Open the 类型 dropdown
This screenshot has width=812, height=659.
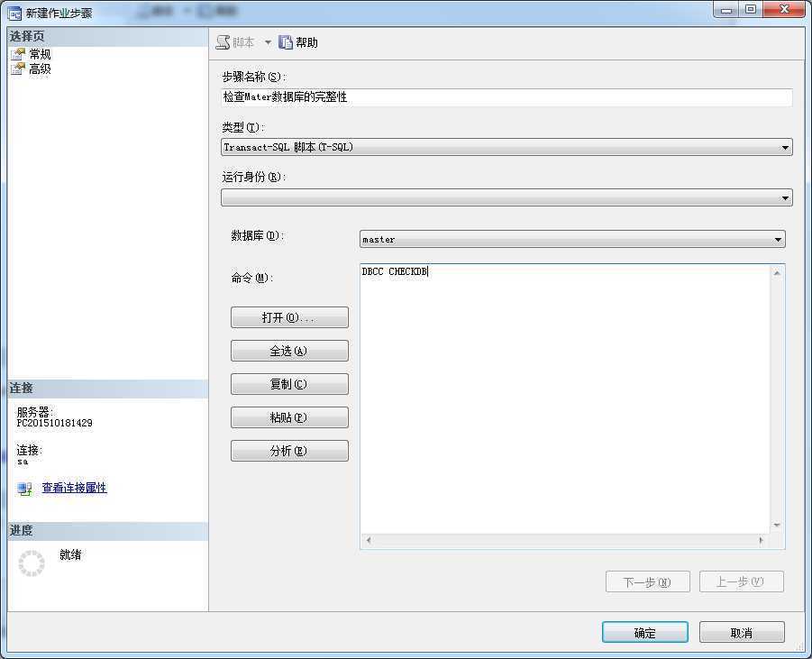tap(506, 147)
